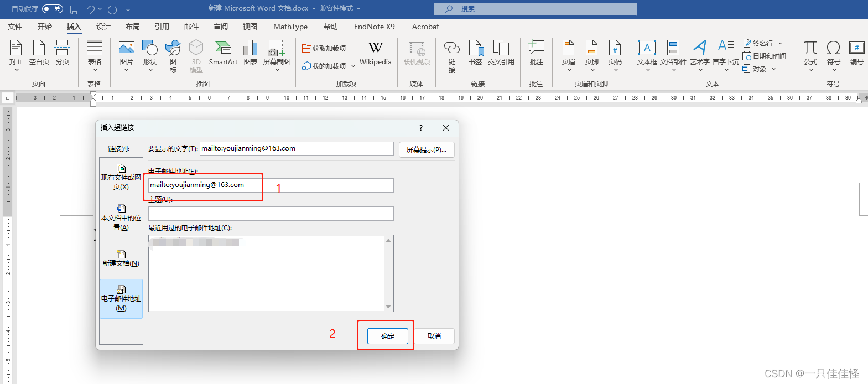Click the SmartArt icon in ribbon

(223, 53)
